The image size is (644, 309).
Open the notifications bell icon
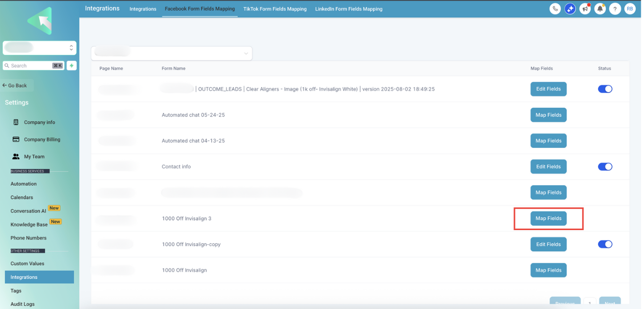(x=600, y=9)
